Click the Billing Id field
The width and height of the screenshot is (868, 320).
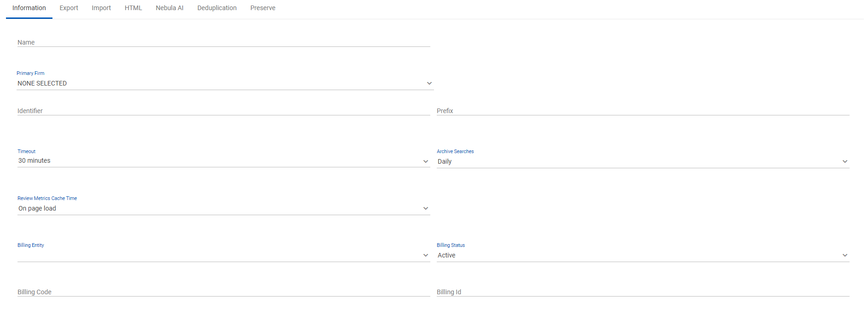click(642, 292)
